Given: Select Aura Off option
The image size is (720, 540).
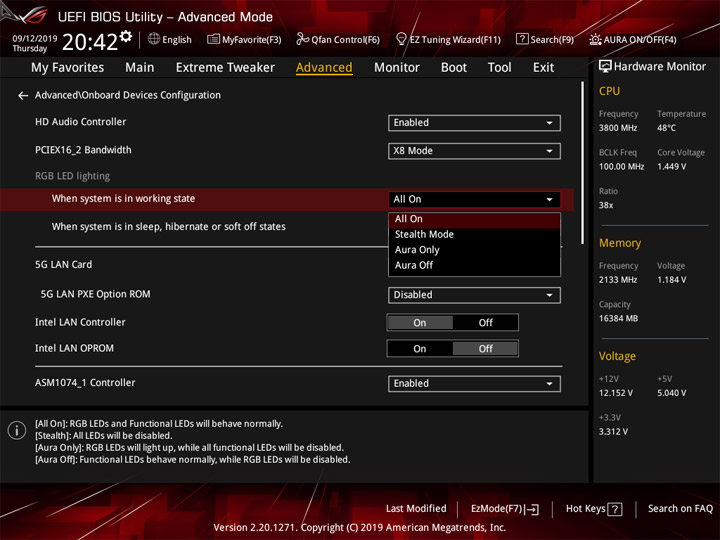Looking at the screenshot, I should 474,265.
